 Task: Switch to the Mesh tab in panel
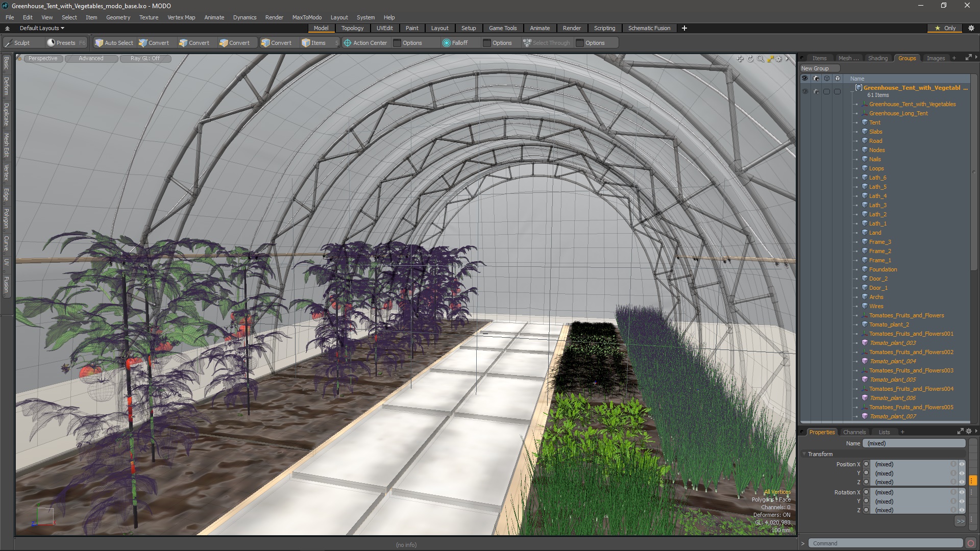[x=848, y=58]
